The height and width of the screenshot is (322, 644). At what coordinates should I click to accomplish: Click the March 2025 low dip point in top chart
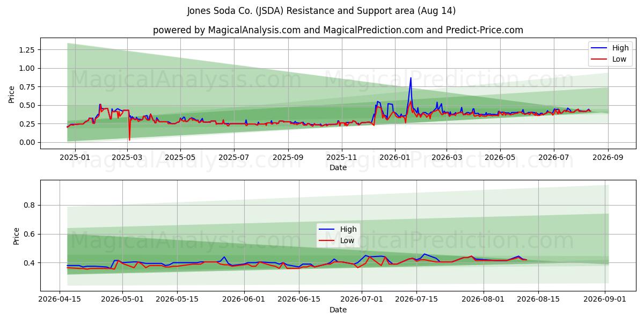[x=129, y=140]
